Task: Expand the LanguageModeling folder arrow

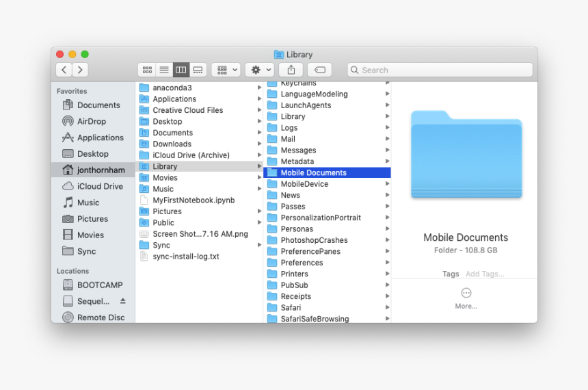Action: tap(388, 94)
